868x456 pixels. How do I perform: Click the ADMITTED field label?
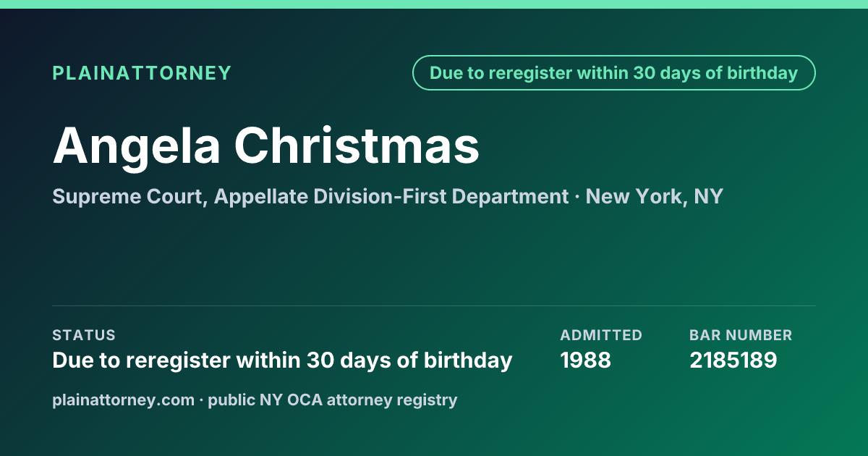pos(601,335)
